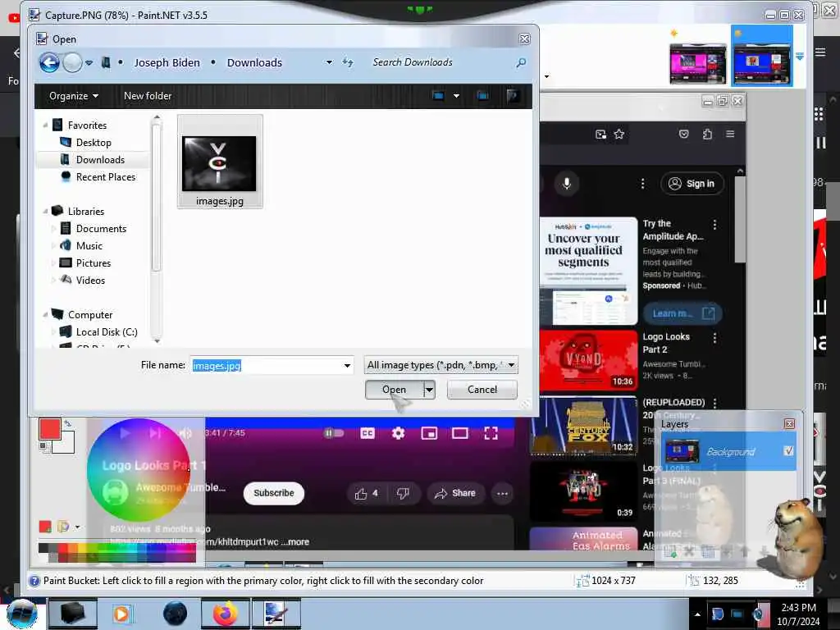Close the Layers panel
840x630 pixels.
pyautogui.click(x=790, y=424)
